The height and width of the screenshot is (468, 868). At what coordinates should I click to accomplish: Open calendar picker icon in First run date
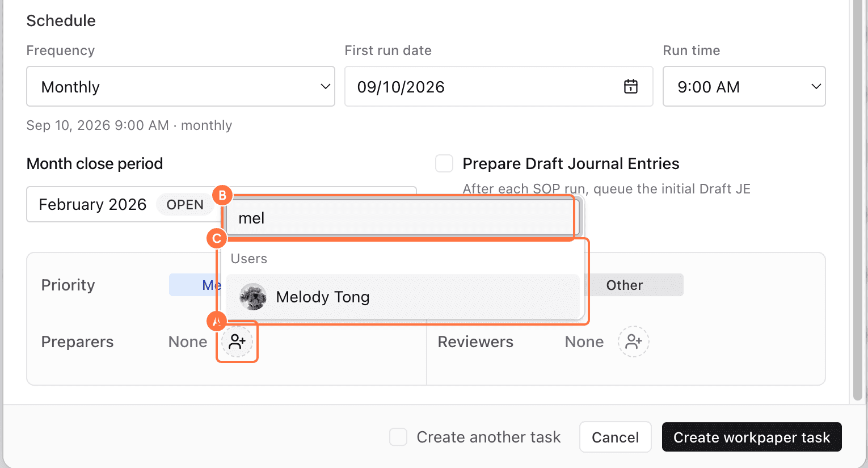point(630,86)
